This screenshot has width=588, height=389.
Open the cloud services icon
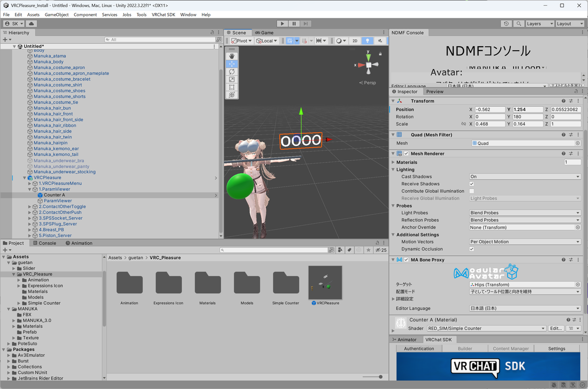tap(32, 24)
